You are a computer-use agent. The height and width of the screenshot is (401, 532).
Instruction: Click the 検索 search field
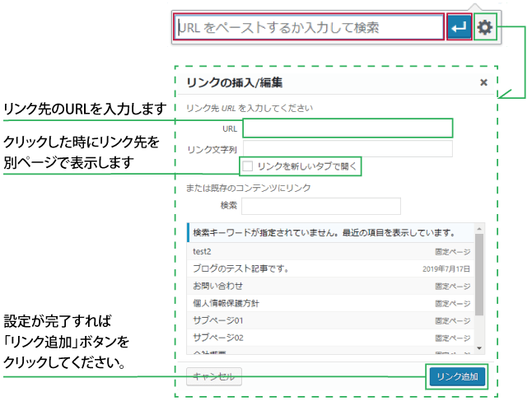tap(320, 206)
